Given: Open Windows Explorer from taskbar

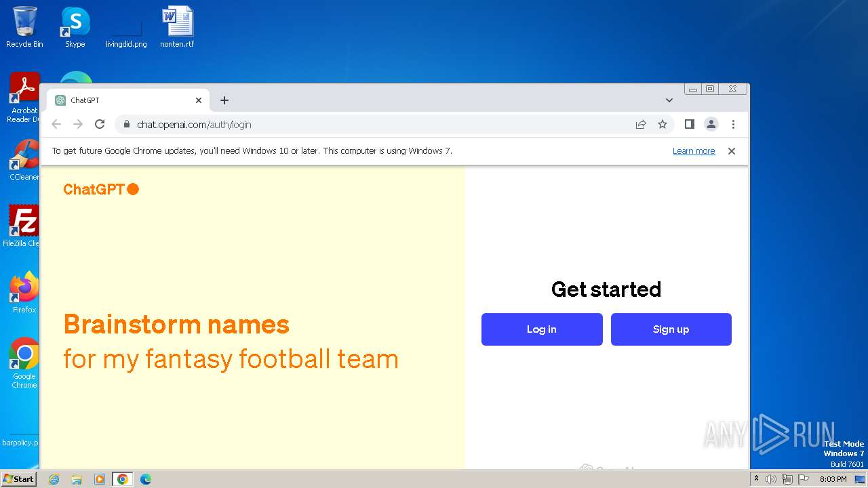Looking at the screenshot, I should click(x=77, y=479).
